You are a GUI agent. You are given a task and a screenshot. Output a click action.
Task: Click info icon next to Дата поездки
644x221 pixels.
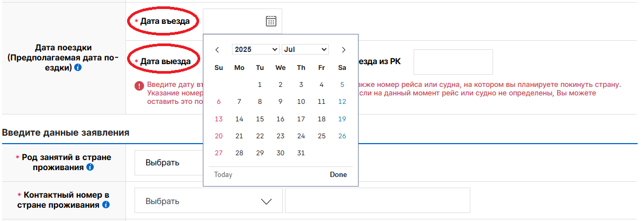tap(78, 68)
